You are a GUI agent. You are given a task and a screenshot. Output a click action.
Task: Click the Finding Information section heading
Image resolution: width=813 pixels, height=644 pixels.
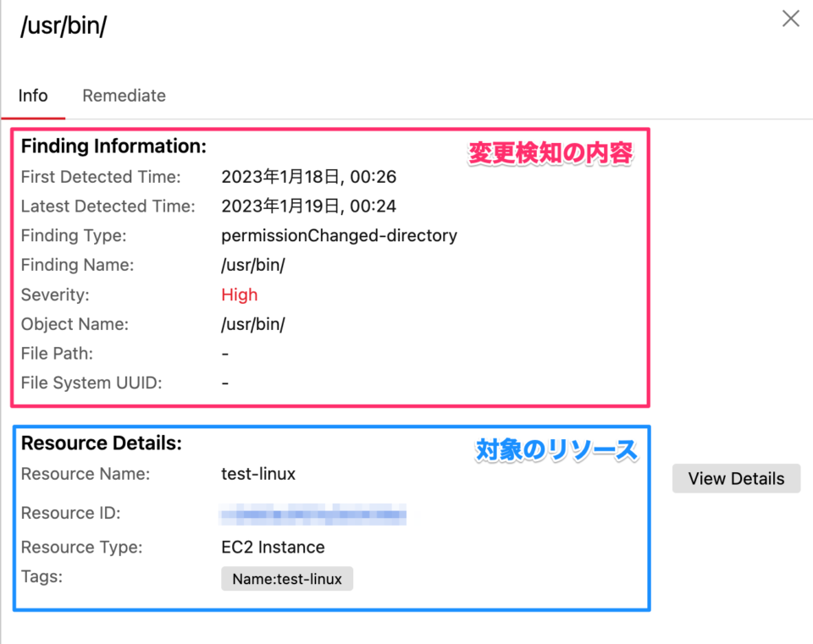113,146
